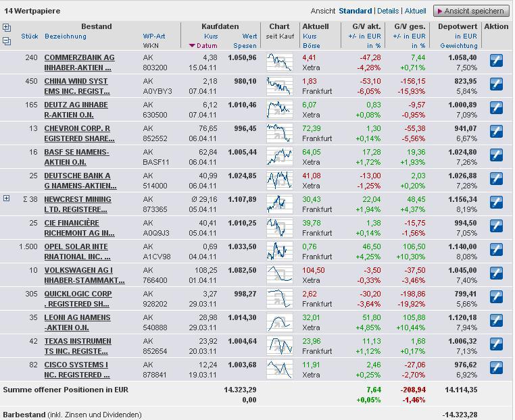Open BASF SE Namens-Aktien link
Viewport: 515px width, 420px height.
pos(76,157)
